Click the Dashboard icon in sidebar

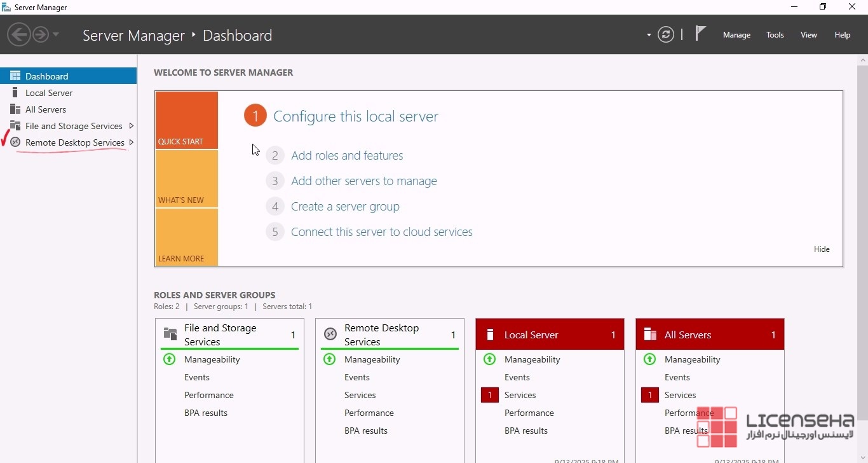(15, 76)
